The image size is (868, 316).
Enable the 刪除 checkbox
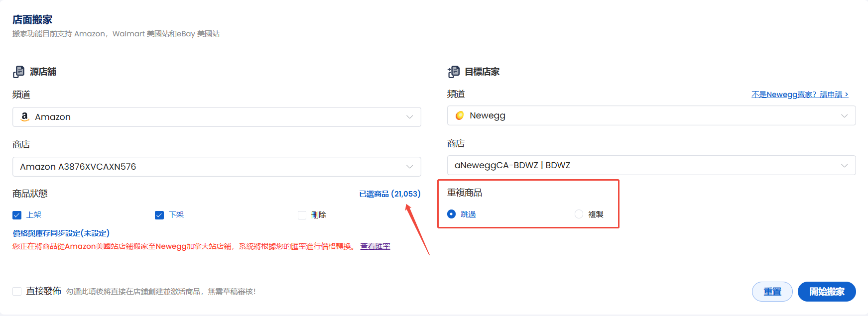click(x=302, y=215)
